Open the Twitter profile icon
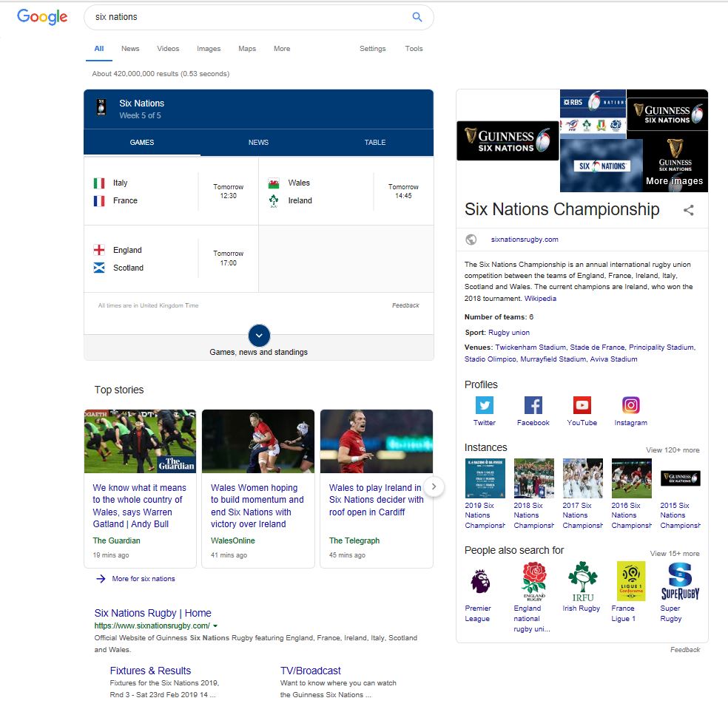The image size is (728, 712). tap(485, 405)
